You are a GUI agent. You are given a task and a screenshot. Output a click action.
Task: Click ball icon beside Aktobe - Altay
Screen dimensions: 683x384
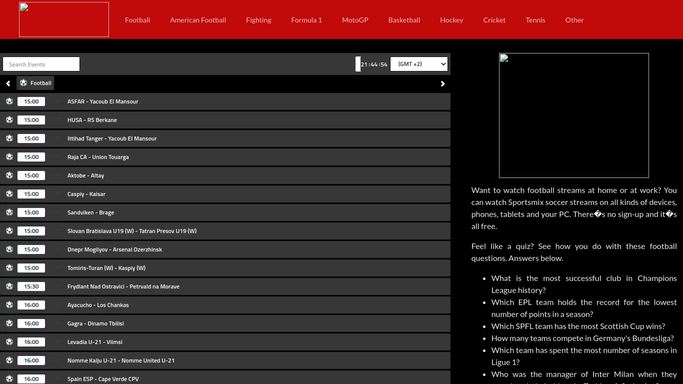[x=10, y=175]
